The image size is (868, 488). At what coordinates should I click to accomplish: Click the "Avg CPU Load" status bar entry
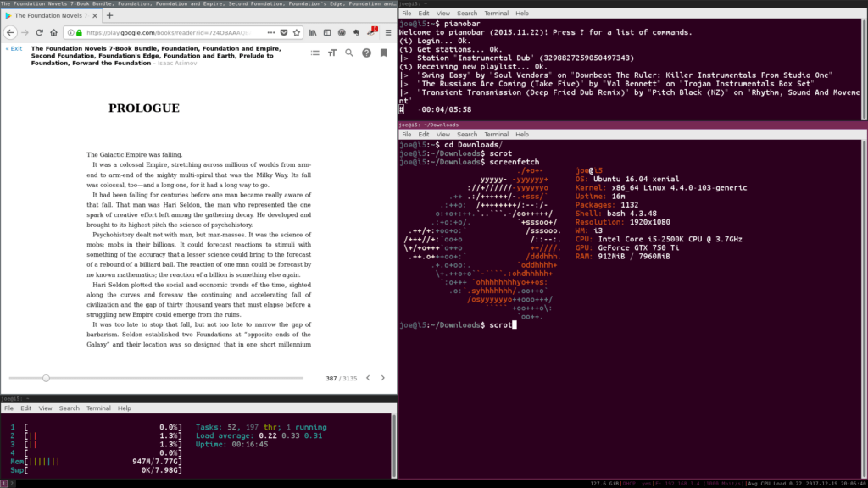coord(775,484)
